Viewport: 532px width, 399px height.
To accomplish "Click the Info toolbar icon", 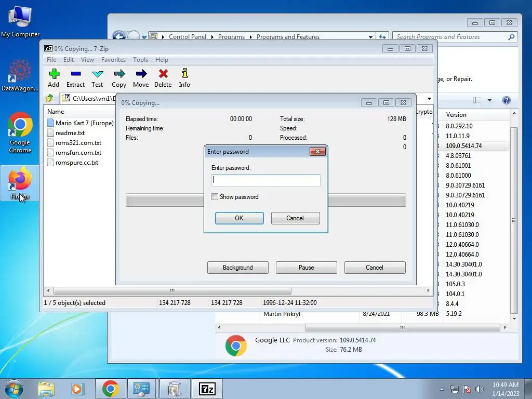I will point(184,78).
